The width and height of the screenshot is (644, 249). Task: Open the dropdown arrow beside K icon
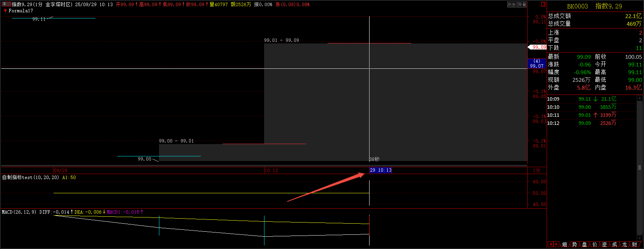coord(9,4)
